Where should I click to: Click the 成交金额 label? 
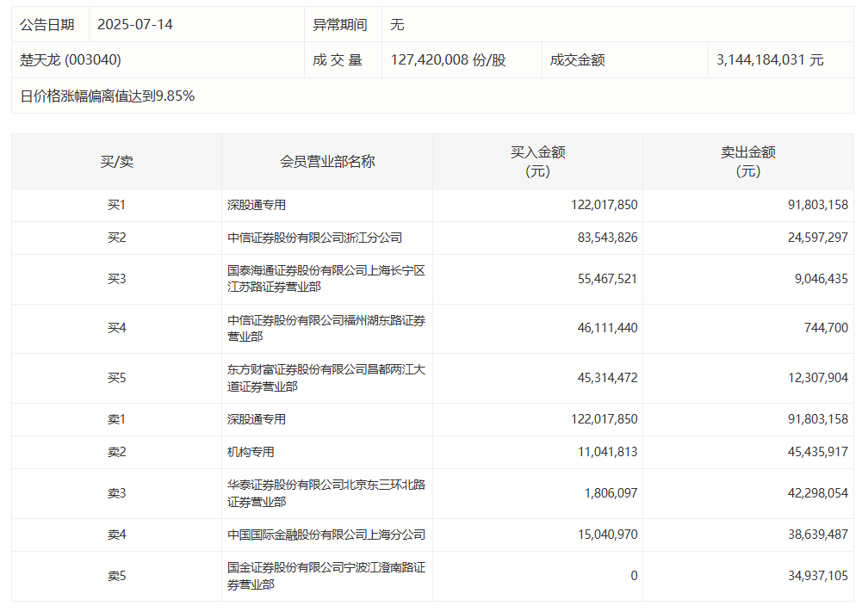click(577, 59)
